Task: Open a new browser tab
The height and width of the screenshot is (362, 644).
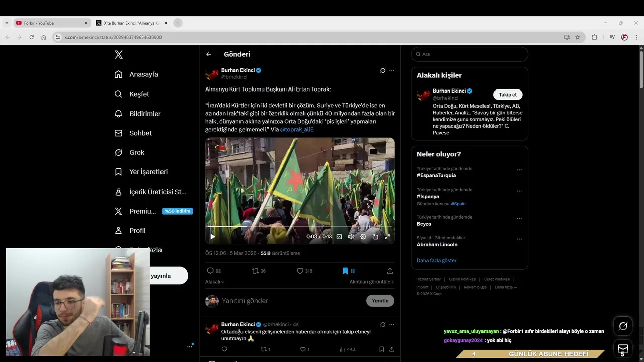Action: click(178, 23)
